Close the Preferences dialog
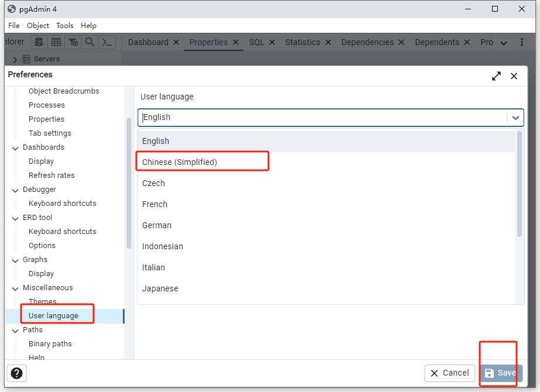This screenshot has height=392, width=540. [x=514, y=76]
